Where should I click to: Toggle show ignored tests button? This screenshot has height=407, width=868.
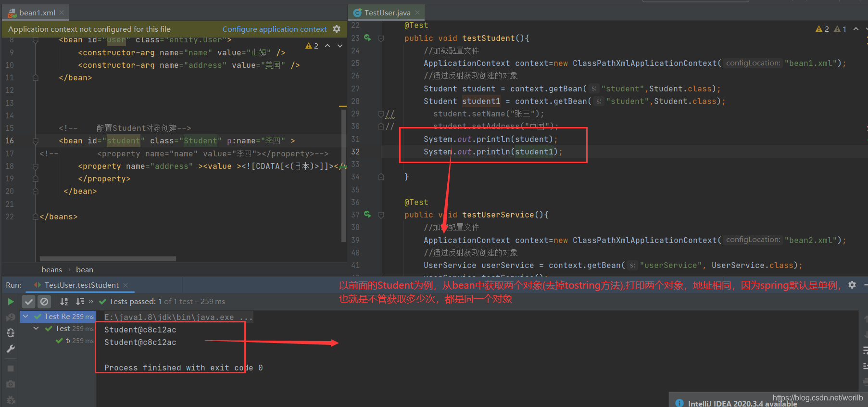pyautogui.click(x=44, y=302)
